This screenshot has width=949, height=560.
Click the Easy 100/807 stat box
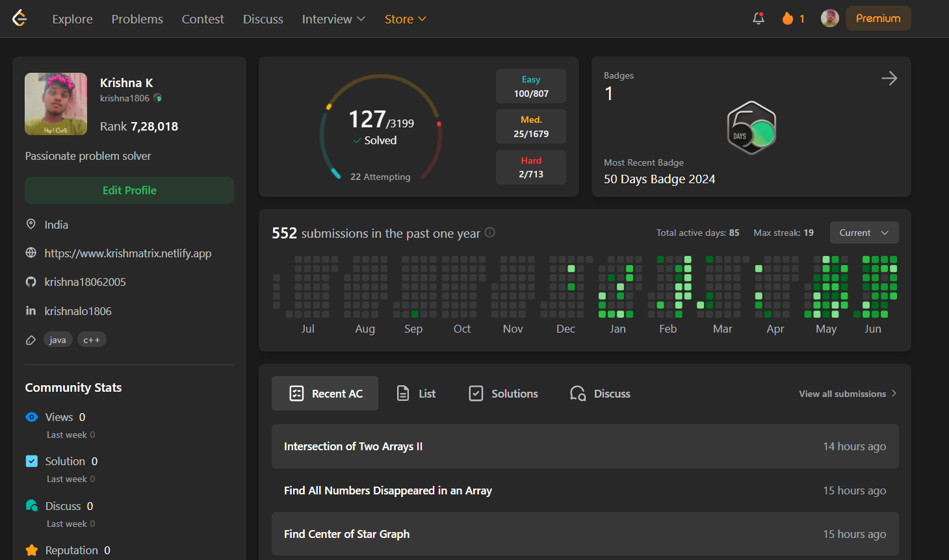[531, 86]
